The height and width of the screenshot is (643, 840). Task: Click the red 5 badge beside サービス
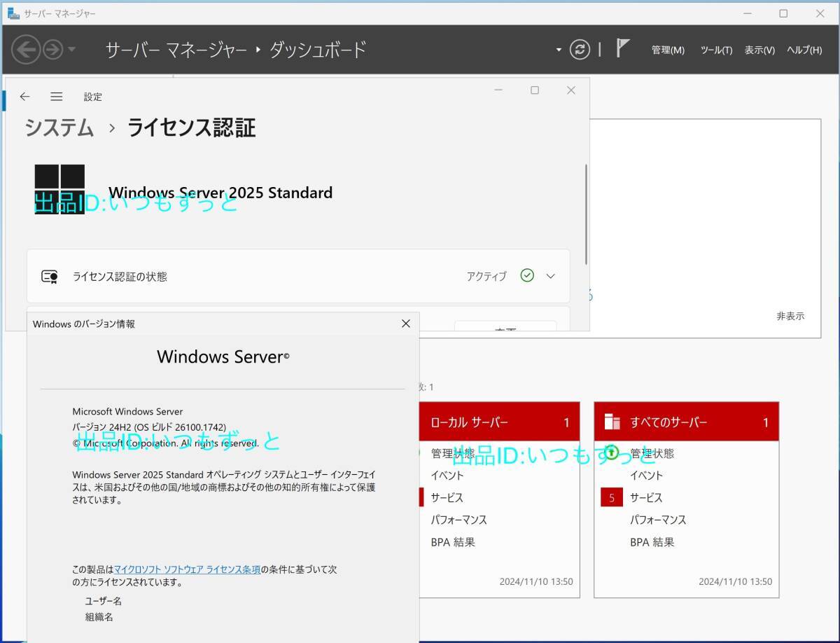612,497
